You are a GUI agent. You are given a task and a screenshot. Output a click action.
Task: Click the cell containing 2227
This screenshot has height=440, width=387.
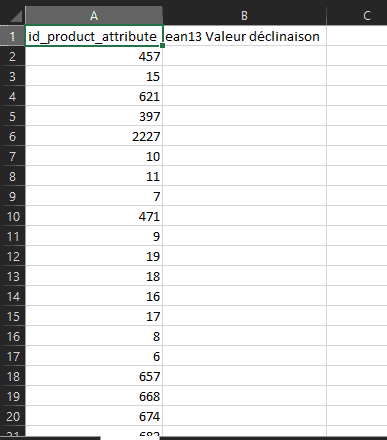click(x=94, y=136)
